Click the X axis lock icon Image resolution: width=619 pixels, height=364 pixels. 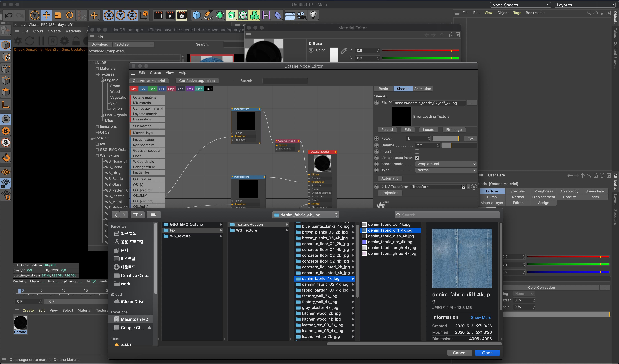(x=109, y=15)
